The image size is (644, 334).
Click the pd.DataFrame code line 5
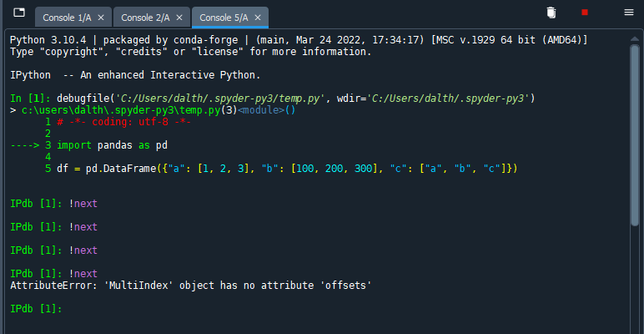pos(287,169)
